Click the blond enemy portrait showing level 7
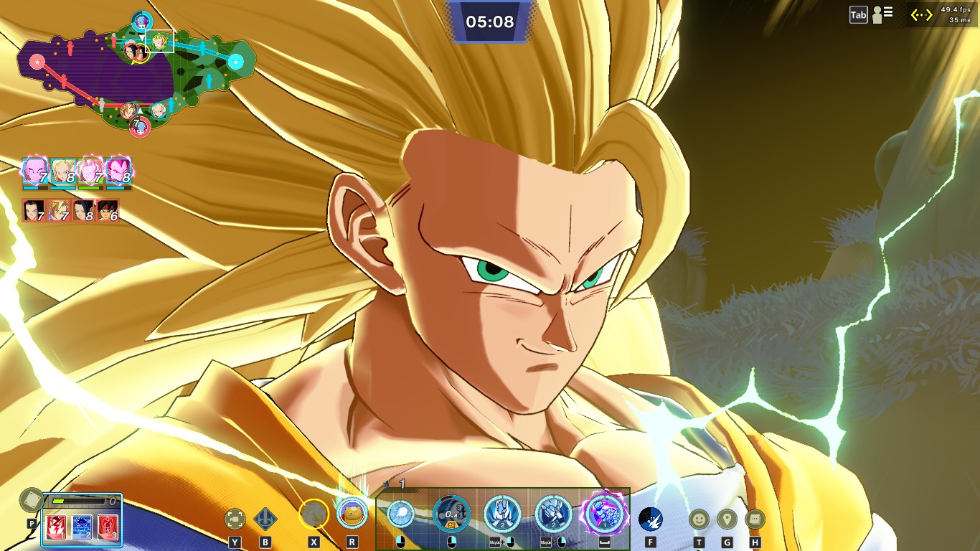The image size is (980, 551). click(x=58, y=210)
